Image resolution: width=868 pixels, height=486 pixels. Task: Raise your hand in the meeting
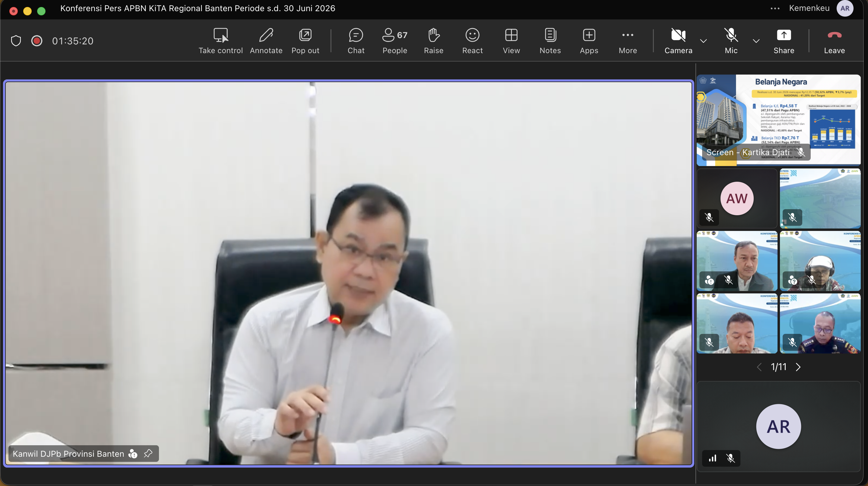point(434,41)
